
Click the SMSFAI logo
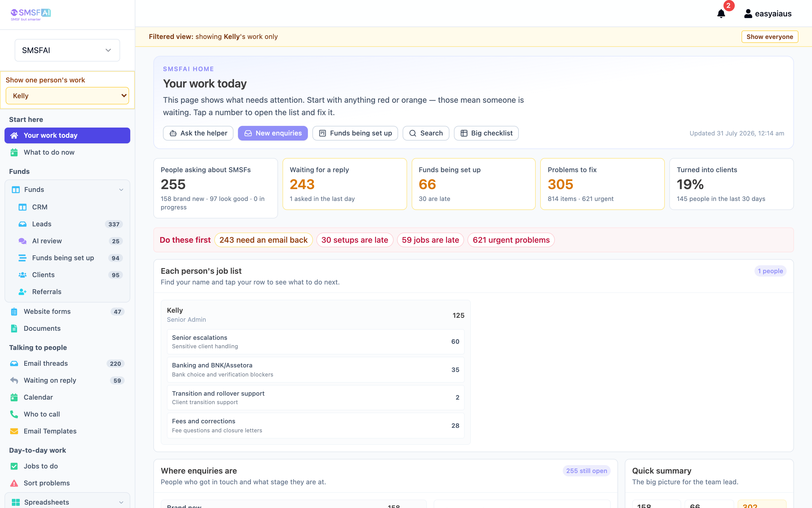click(30, 14)
